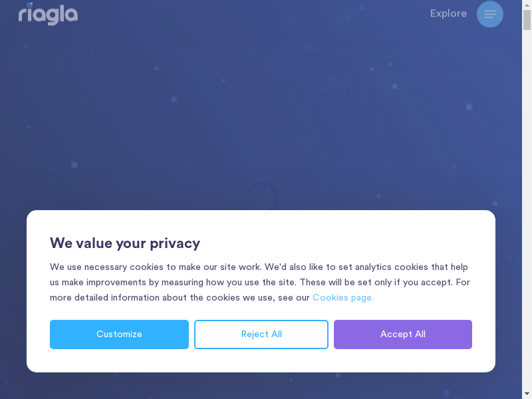This screenshot has width=532, height=399.
Task: Click the loading spinner icon
Action: [262, 198]
